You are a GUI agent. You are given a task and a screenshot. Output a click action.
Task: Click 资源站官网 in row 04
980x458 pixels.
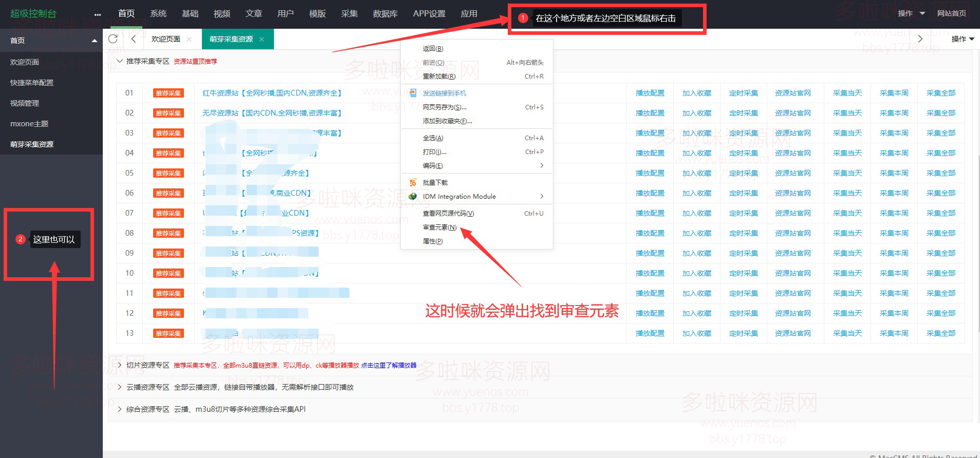pos(793,153)
